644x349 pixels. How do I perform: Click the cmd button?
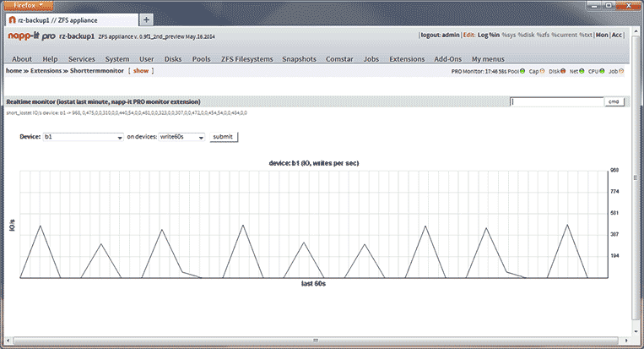pos(614,101)
